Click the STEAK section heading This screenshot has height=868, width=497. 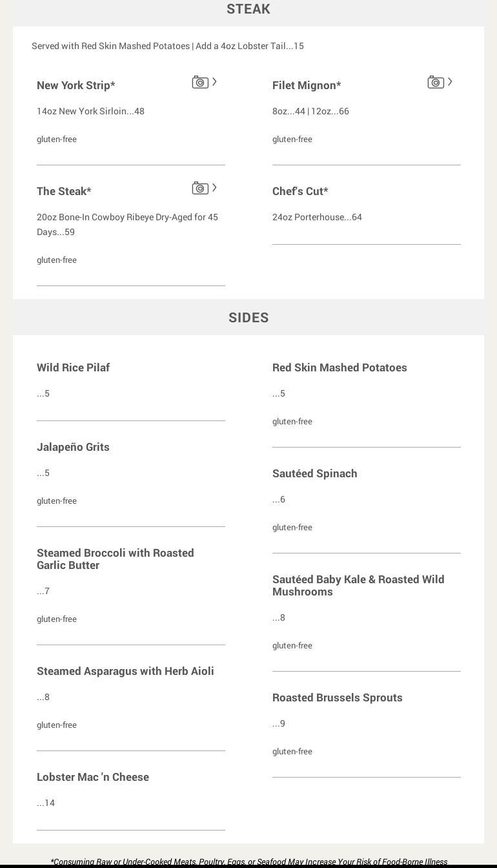pos(249,9)
